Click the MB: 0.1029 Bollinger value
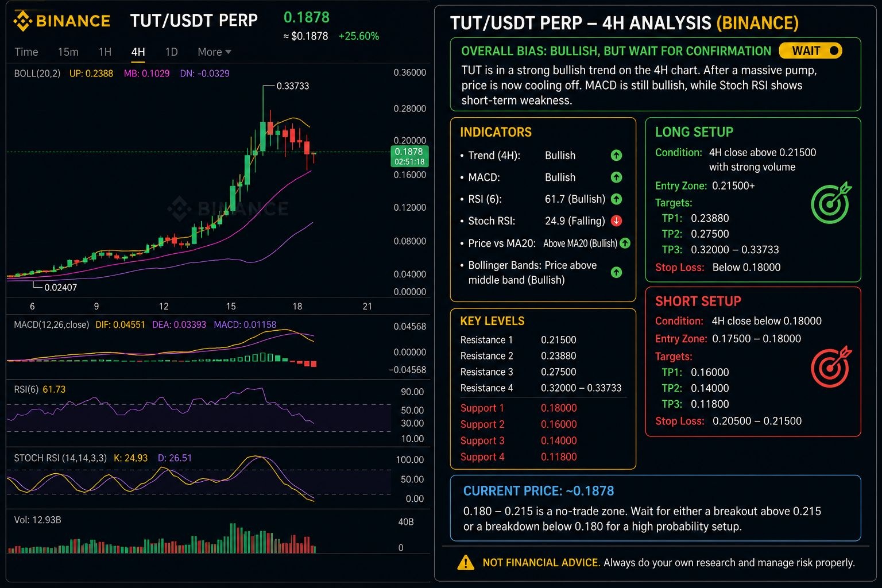Screen dimensions: 882x588 [x=146, y=73]
